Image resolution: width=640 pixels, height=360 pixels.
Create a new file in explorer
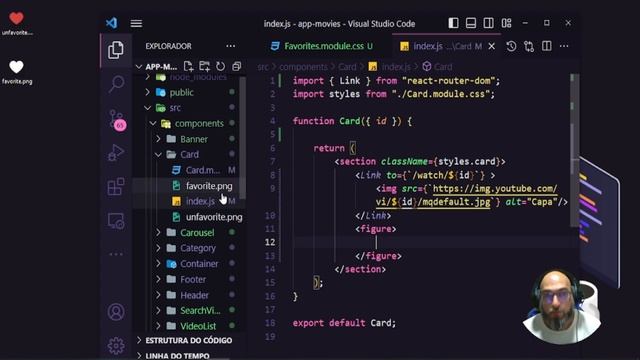point(188,66)
